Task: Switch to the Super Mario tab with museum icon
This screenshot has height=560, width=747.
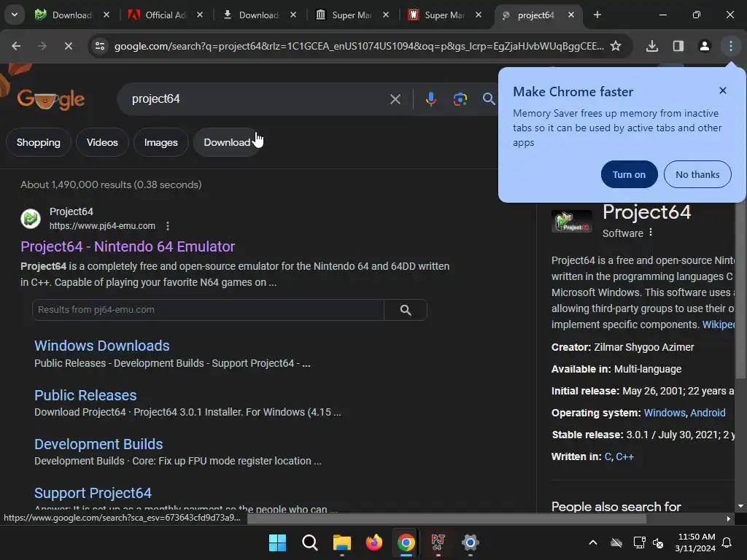Action: pyautogui.click(x=351, y=15)
